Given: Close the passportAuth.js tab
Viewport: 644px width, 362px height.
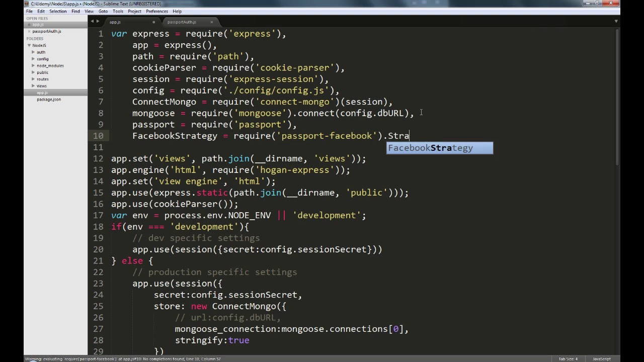Looking at the screenshot, I should point(211,22).
